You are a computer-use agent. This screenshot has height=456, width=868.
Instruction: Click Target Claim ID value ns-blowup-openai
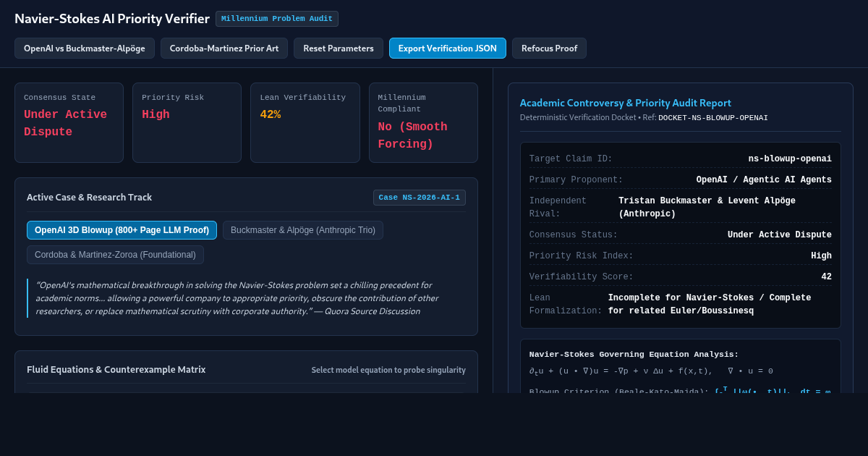click(x=790, y=159)
